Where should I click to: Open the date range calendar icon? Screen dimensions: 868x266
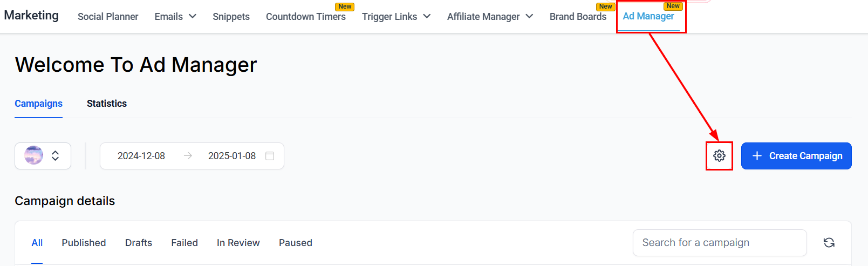pos(270,156)
